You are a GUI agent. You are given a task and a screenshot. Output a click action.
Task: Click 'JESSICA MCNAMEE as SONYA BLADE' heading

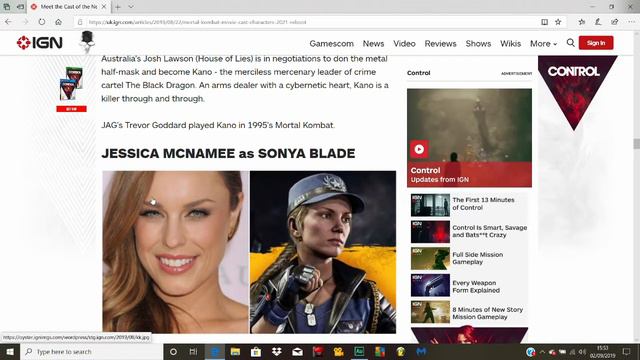click(x=228, y=153)
